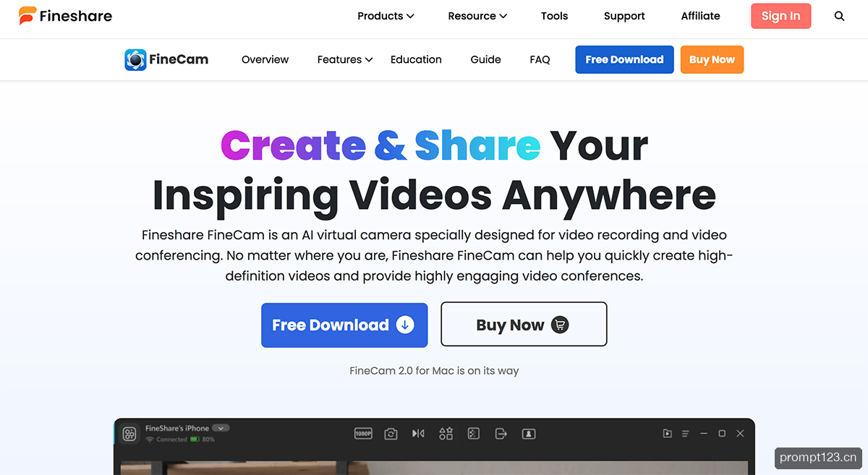The image size is (868, 475).
Task: Open the Affiliate menu item
Action: 700,16
